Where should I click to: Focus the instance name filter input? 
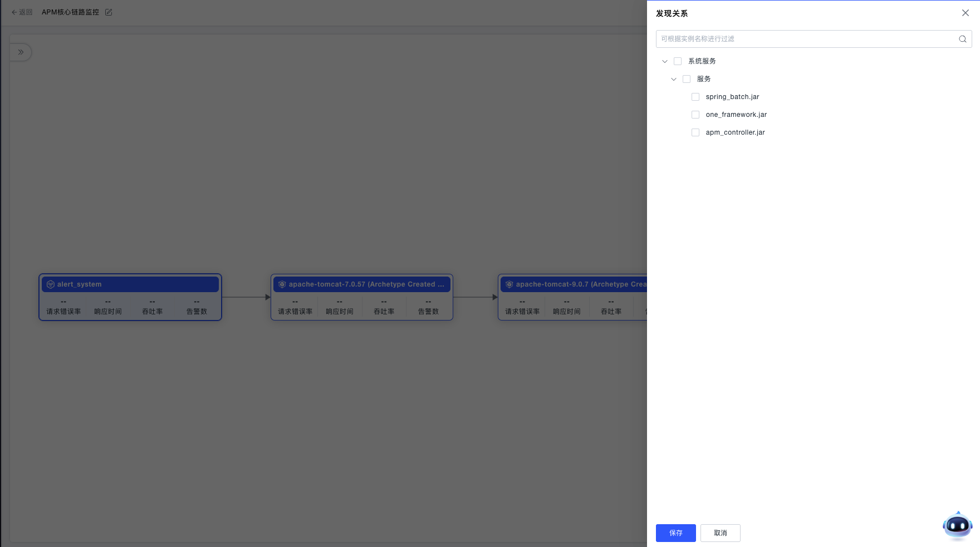(805, 39)
